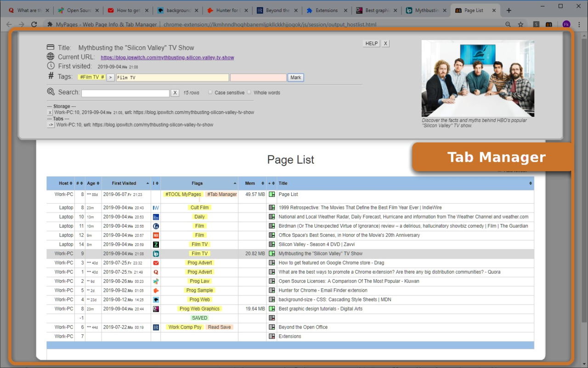588x368 pixels.
Task: Switch to the Beyond the Open Office browser tab
Action: tap(277, 10)
